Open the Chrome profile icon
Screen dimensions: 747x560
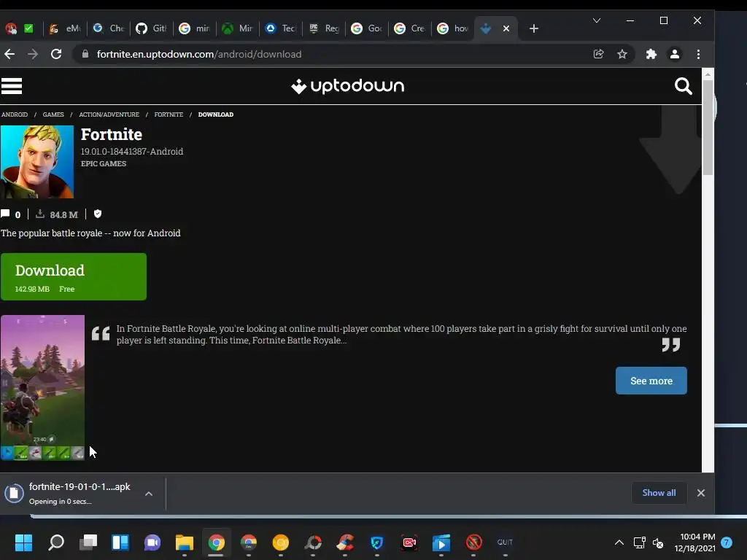pyautogui.click(x=675, y=54)
